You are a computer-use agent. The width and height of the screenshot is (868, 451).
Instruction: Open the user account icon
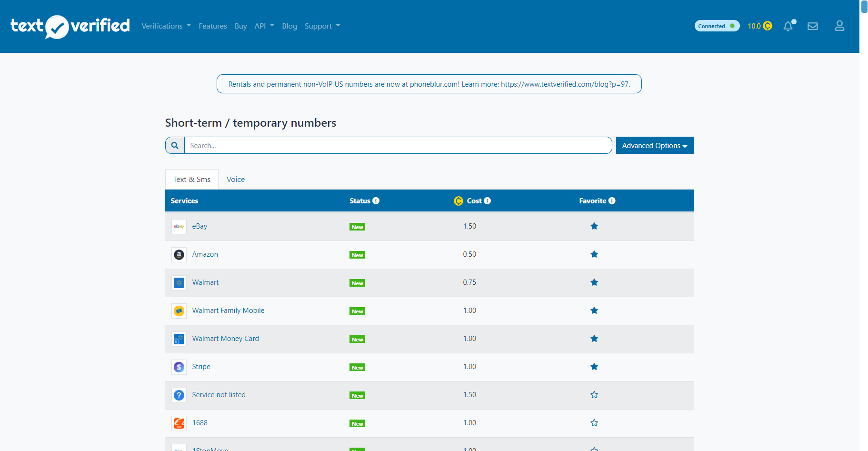coord(839,26)
